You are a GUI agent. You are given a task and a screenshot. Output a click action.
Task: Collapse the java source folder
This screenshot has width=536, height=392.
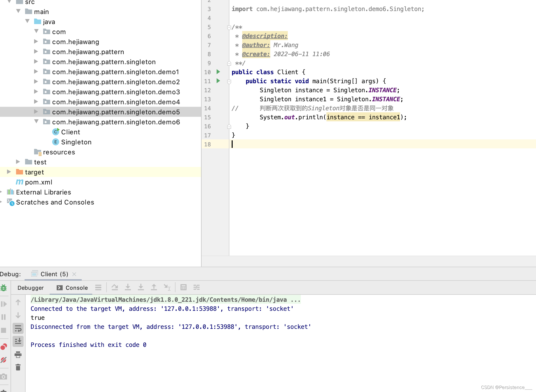point(28,21)
